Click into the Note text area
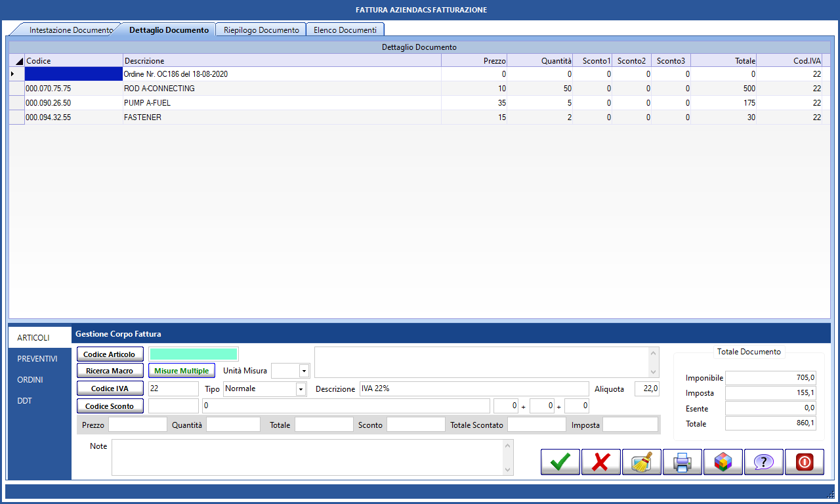 [306, 457]
